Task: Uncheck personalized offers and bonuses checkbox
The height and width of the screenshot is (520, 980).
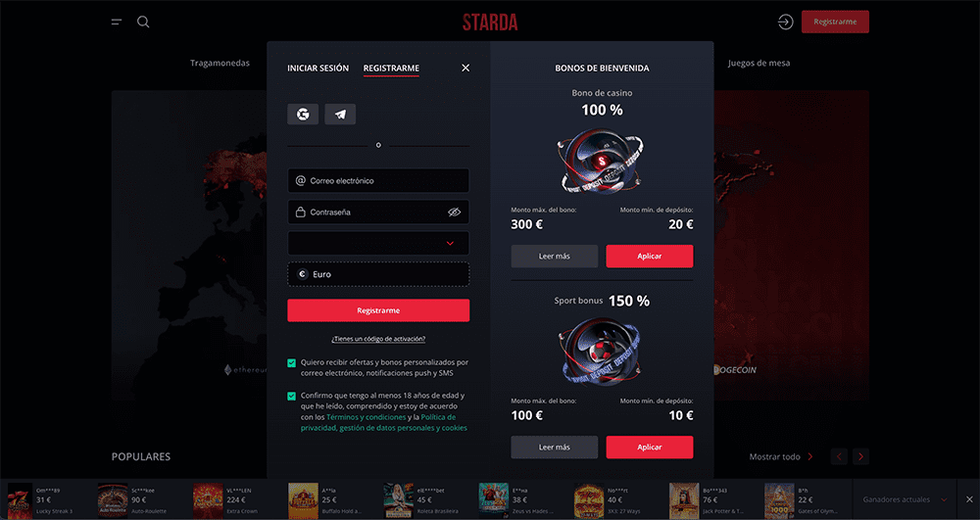Action: [291, 362]
